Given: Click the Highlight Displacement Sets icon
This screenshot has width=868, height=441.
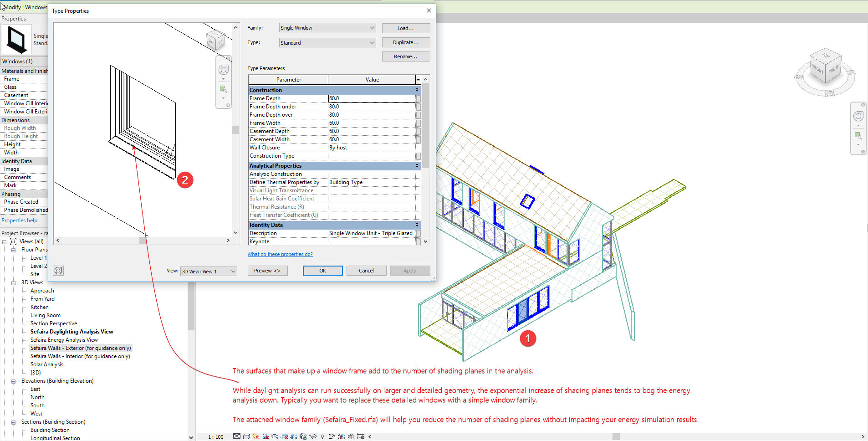Looking at the screenshot, I should [x=351, y=436].
